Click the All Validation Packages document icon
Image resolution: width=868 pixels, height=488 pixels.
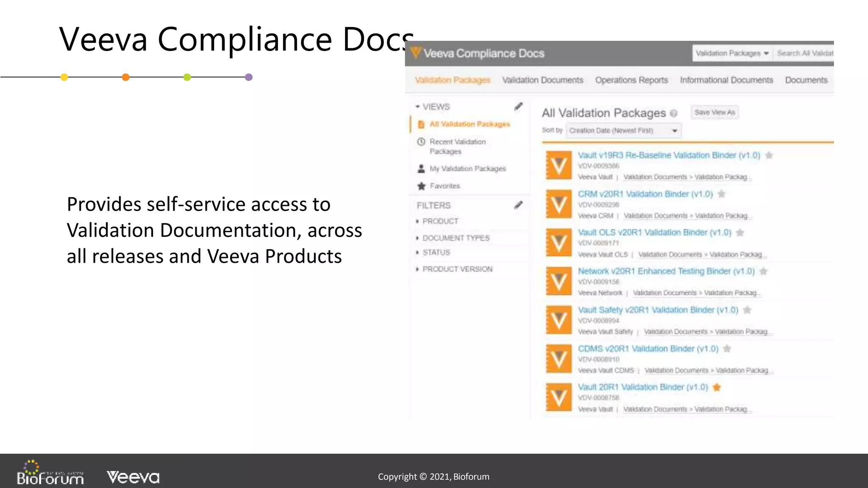coord(421,124)
